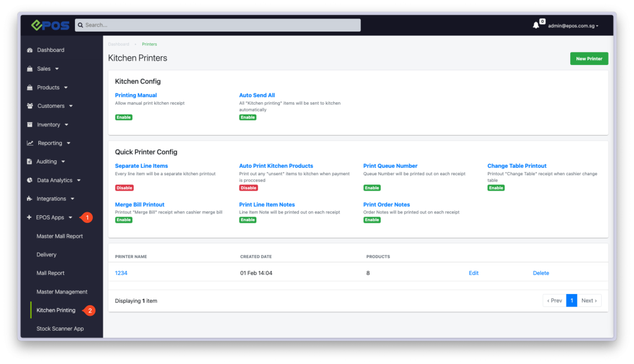Viewport: 634px width, 364px height.
Task: Open the Edit link for printer 1234
Action: (x=474, y=273)
